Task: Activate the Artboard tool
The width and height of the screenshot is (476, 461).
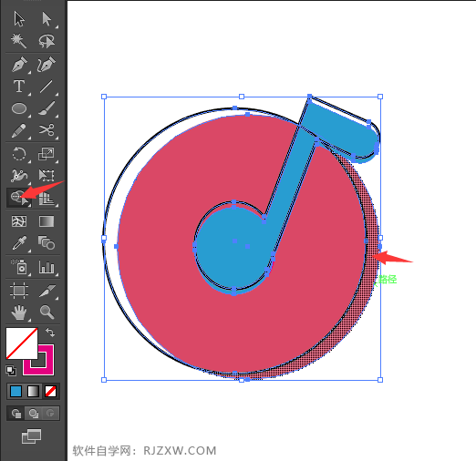Action: tap(19, 291)
